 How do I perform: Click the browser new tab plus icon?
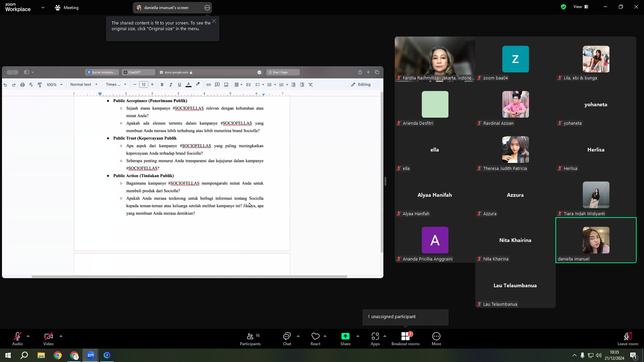[368, 72]
